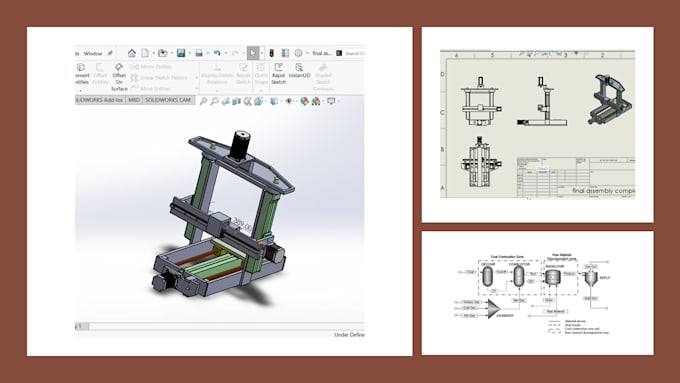Rebuild the model with traffic light icon
Viewport: 680px width, 383px height.
coord(271,53)
